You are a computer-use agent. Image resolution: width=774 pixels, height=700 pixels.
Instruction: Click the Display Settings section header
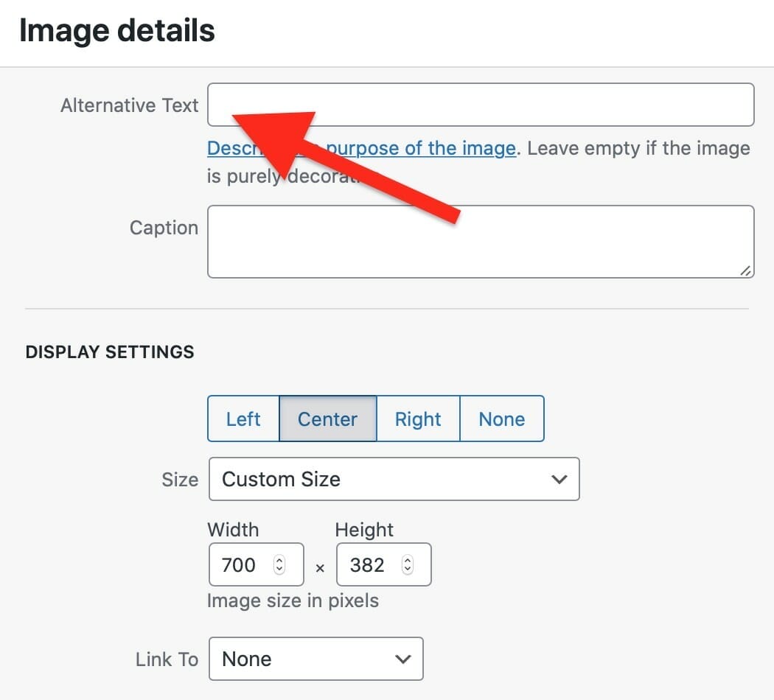coord(109,351)
